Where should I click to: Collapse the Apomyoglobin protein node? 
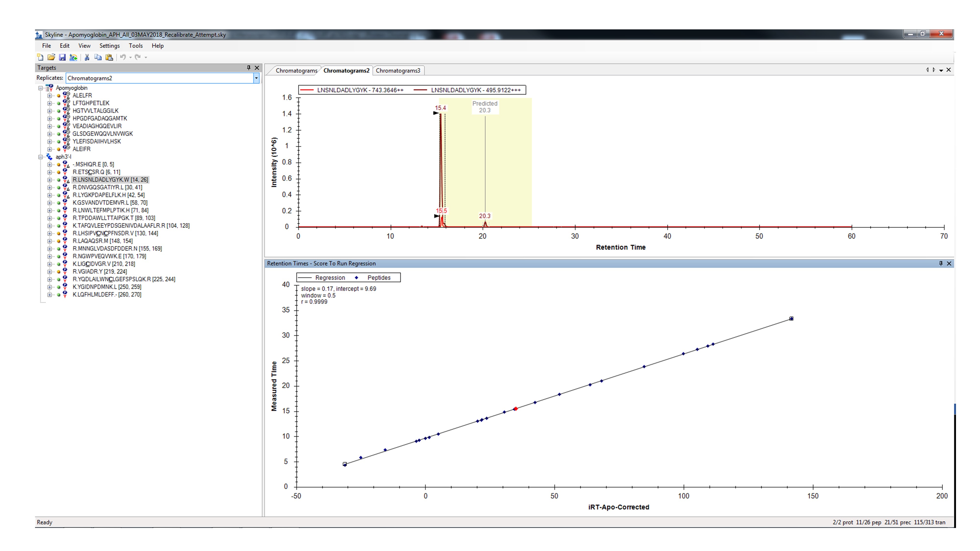click(x=40, y=88)
